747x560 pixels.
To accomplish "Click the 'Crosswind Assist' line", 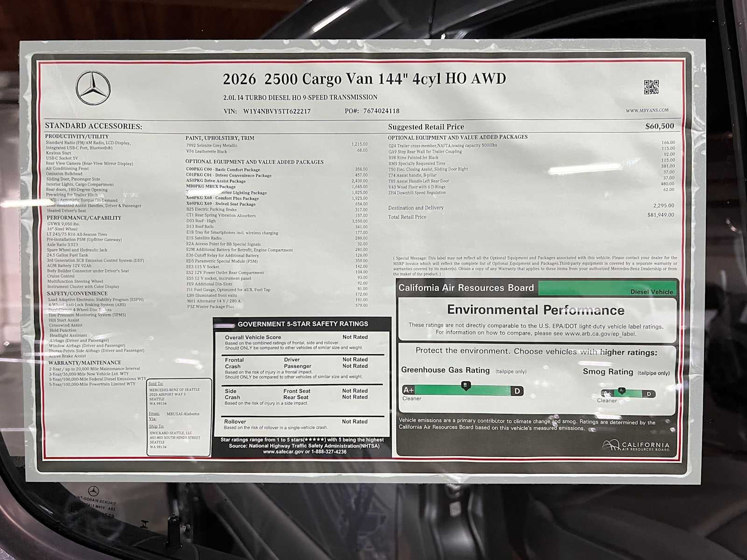I will [x=66, y=325].
